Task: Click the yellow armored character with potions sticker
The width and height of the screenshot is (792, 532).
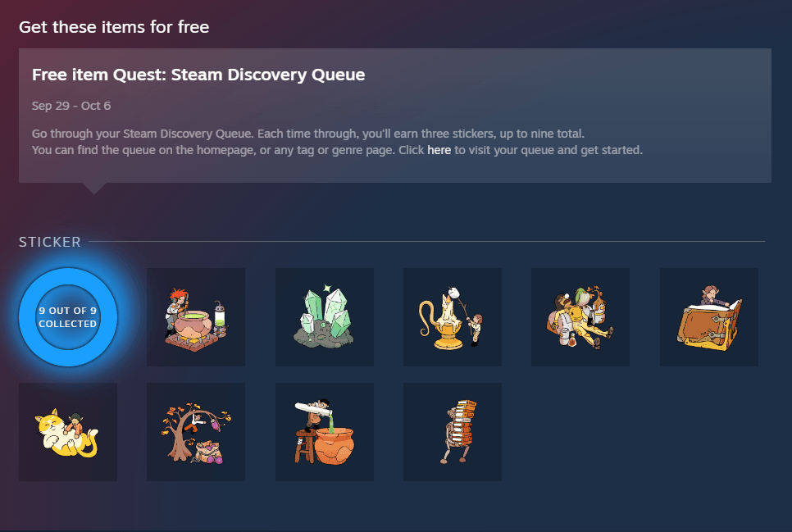Action: pos(580,316)
